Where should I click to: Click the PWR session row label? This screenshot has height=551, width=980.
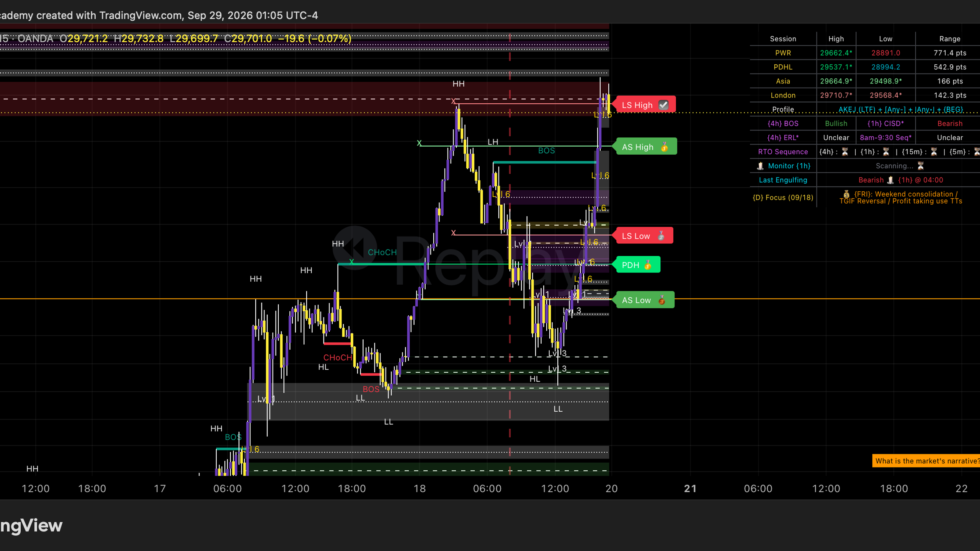click(783, 53)
